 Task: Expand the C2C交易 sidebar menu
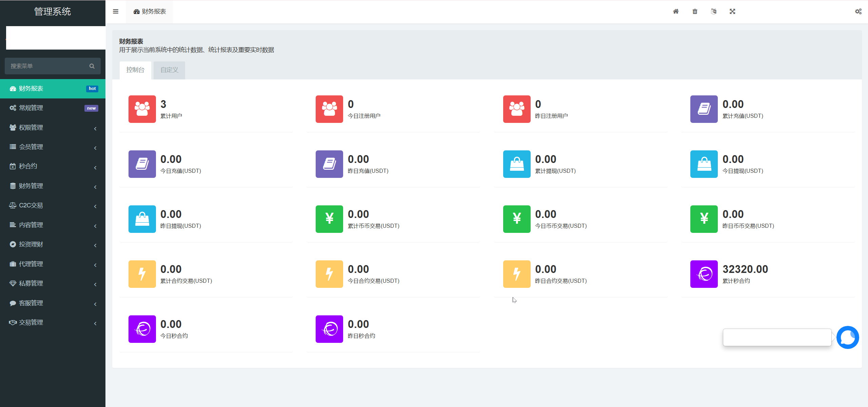coord(53,205)
